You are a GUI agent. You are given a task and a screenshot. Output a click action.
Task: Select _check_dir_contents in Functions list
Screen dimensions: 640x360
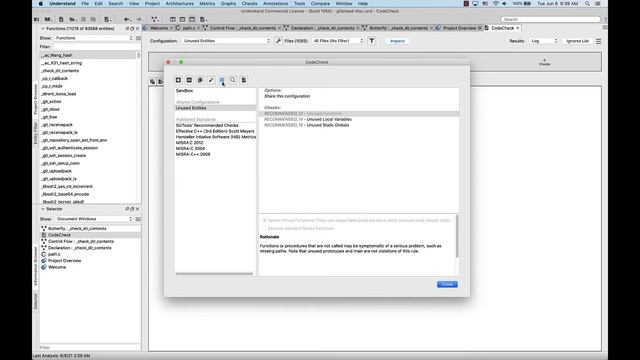click(60, 71)
